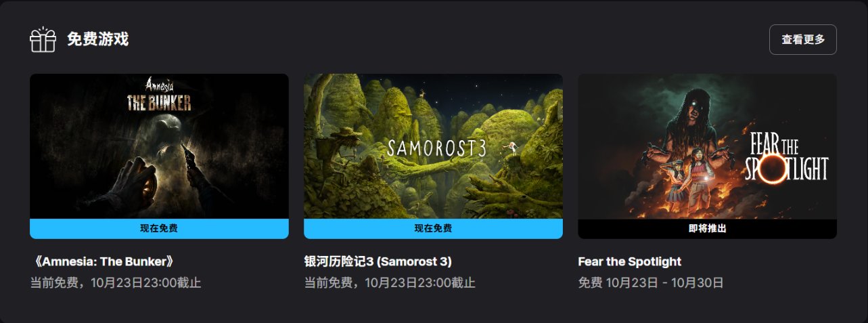
Task: Select the 免费游戏 section heading
Action: coord(97,39)
